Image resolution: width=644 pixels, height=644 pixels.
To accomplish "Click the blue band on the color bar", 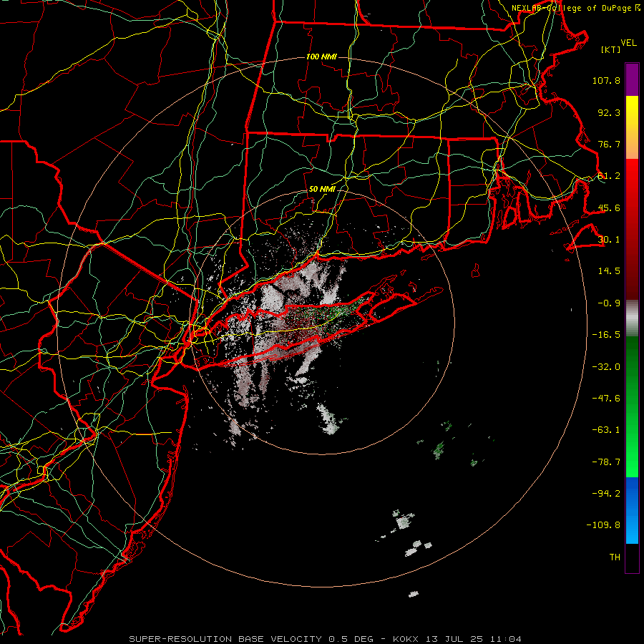I will tap(632, 510).
